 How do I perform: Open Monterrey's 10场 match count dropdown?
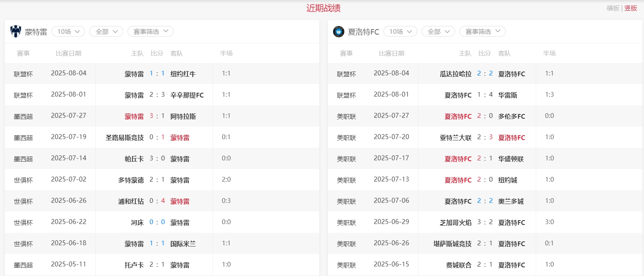68,31
